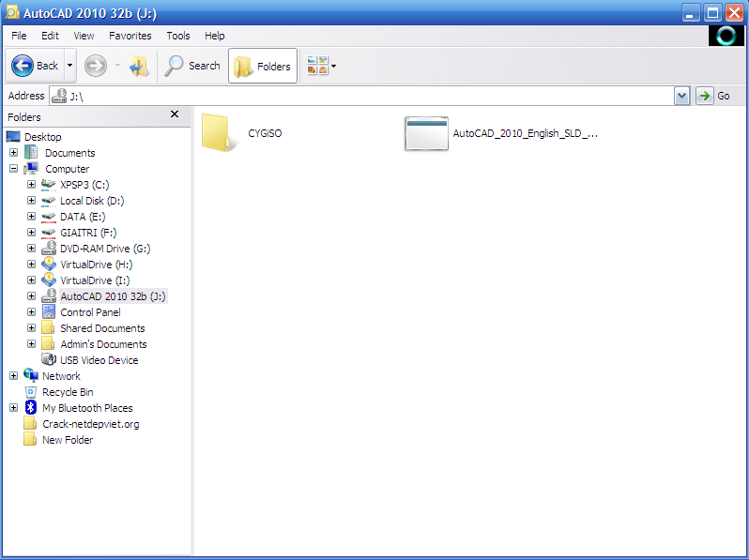Collapse the Computer tree node
The width and height of the screenshot is (749, 560).
click(13, 169)
